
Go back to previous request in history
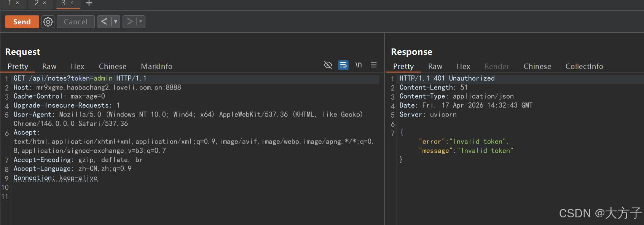pyautogui.click(x=104, y=22)
